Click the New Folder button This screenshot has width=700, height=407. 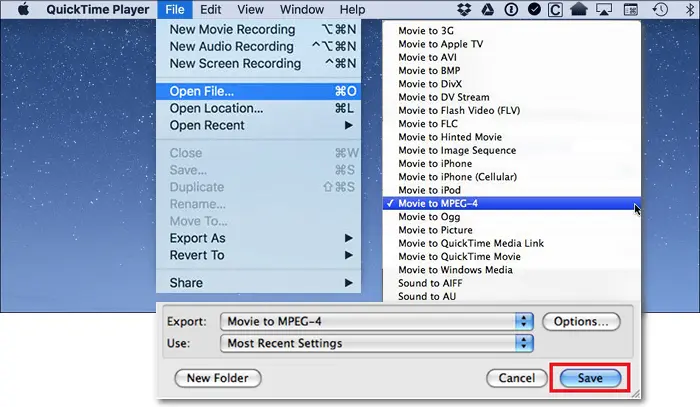click(x=217, y=378)
